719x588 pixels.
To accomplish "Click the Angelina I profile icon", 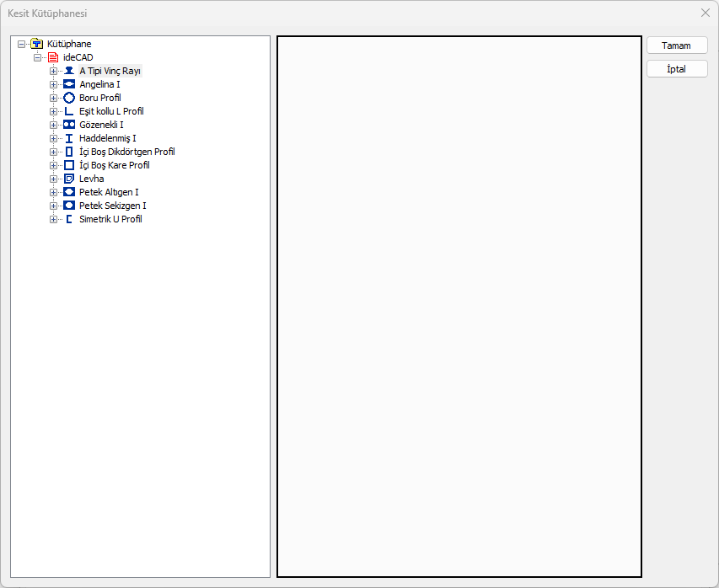I will point(69,84).
